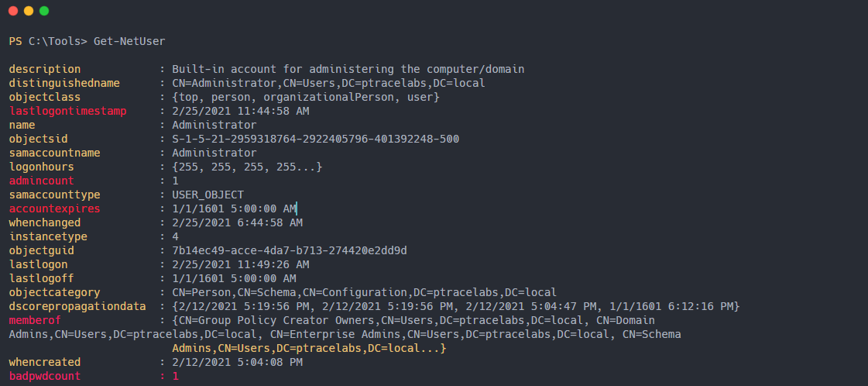This screenshot has width=868, height=386.
Task: Click the PS C:\Tools> prompt
Action: pyautogui.click(x=48, y=42)
